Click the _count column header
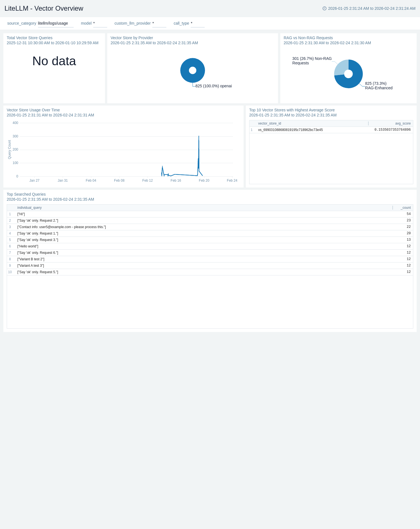The height and width of the screenshot is (529, 420). (405, 208)
